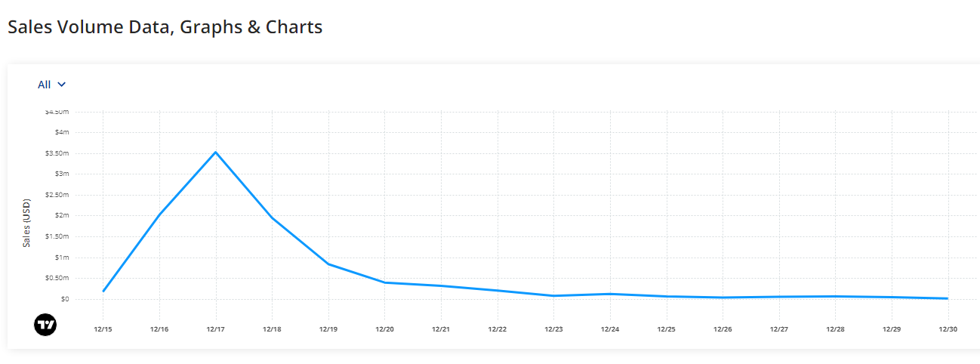Click the 12/26 x-axis date label

tap(723, 329)
